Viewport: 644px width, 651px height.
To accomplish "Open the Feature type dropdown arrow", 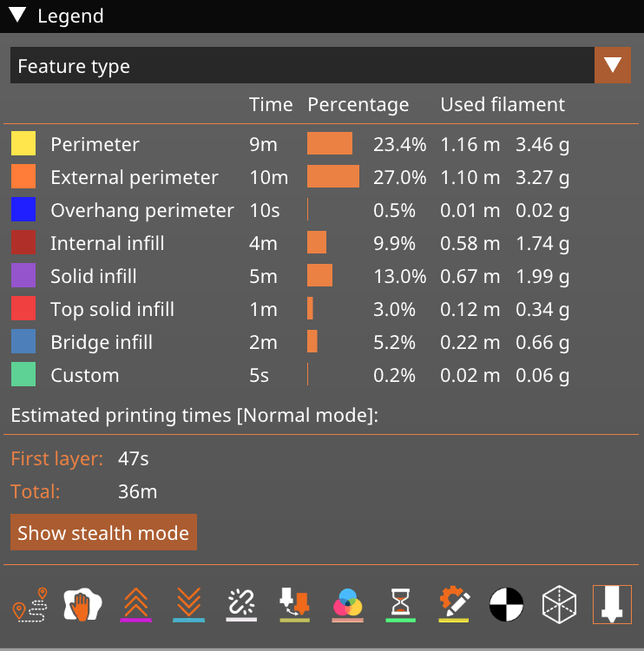I will click(x=613, y=65).
